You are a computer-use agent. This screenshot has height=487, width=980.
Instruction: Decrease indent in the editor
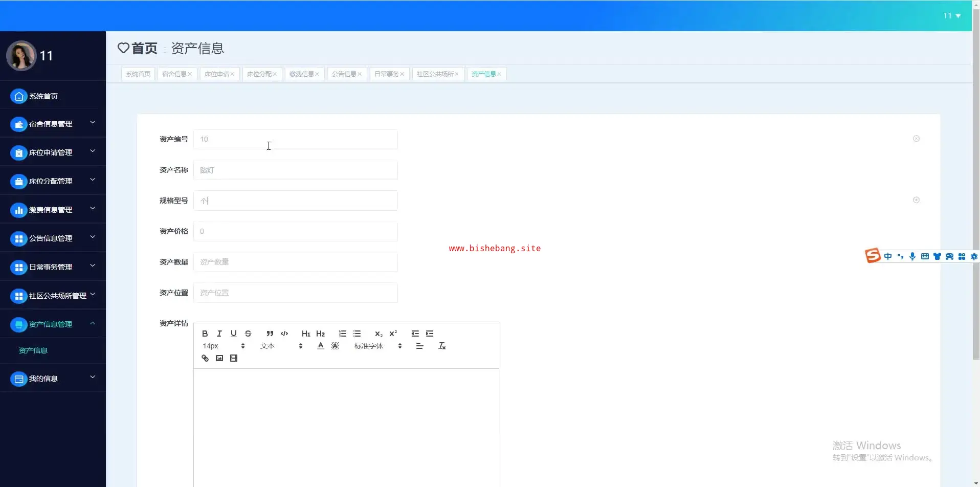415,334
